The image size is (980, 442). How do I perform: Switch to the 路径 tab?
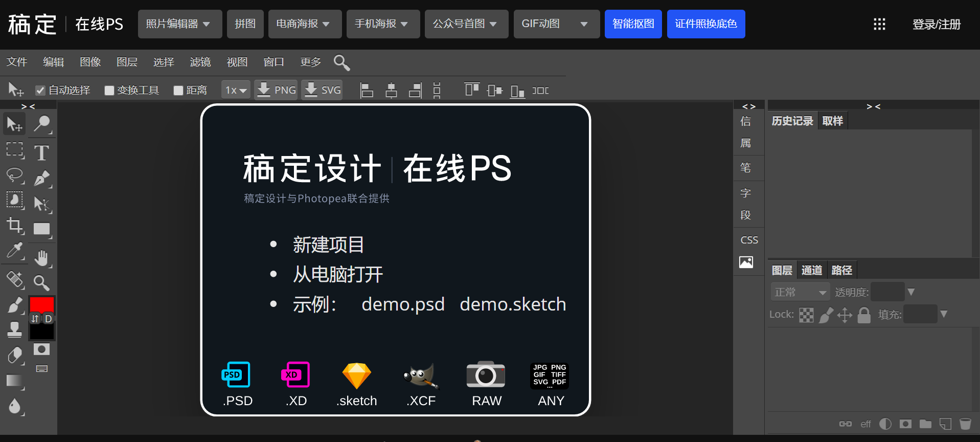click(842, 270)
